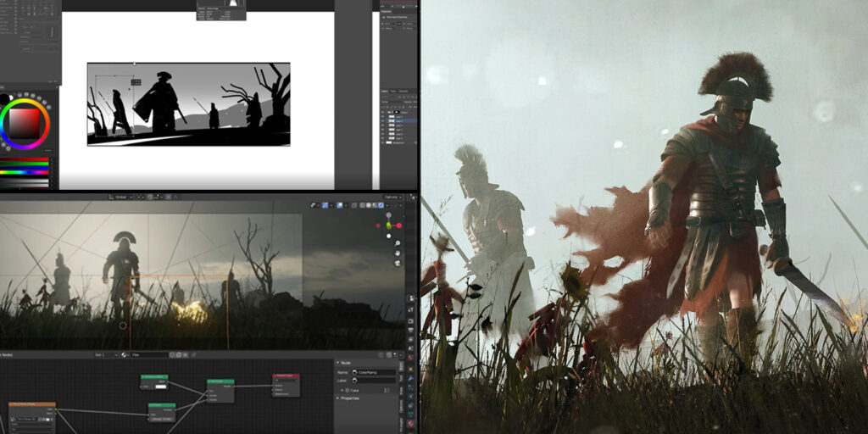The width and height of the screenshot is (868, 434).
Task: Open the Modifiers properties tab (wrench)
Action: (x=411, y=378)
